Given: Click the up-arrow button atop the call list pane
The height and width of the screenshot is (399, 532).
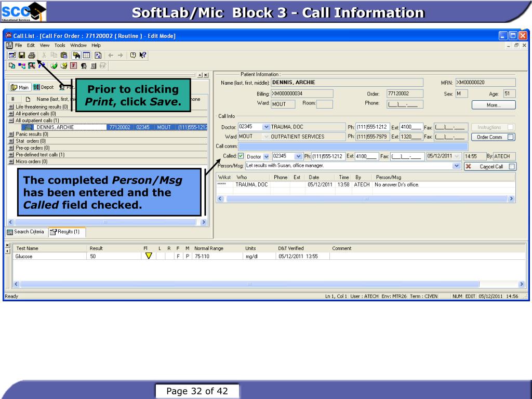Looking at the screenshot, I should 200,75.
